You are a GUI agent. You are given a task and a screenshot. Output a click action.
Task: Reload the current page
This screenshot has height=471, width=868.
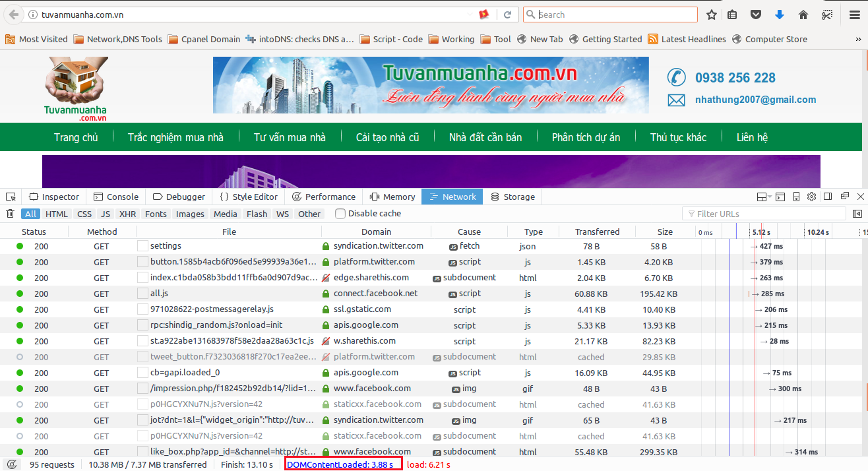click(x=507, y=15)
